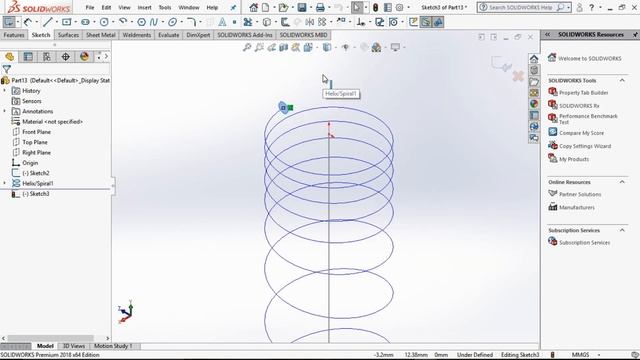This screenshot has height=360, width=640.
Task: Select the Ellipse sketch tool
Action: [172, 22]
